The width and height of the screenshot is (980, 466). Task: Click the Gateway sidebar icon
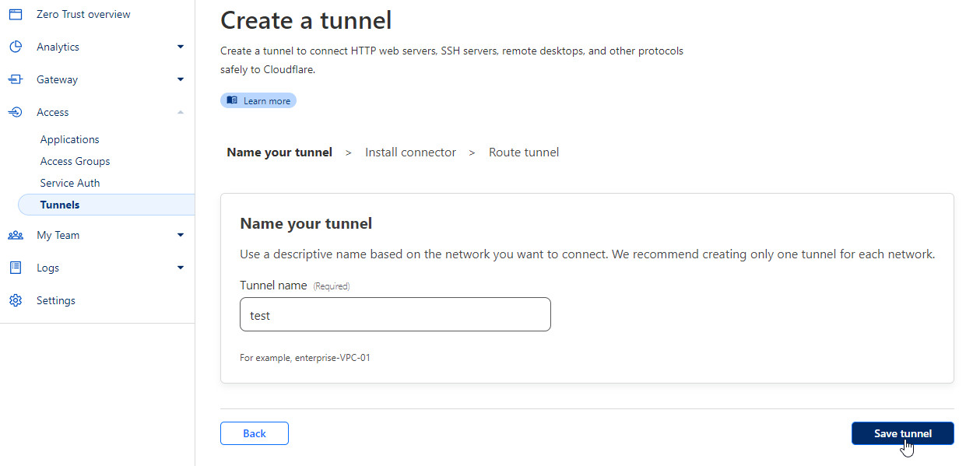tap(16, 79)
